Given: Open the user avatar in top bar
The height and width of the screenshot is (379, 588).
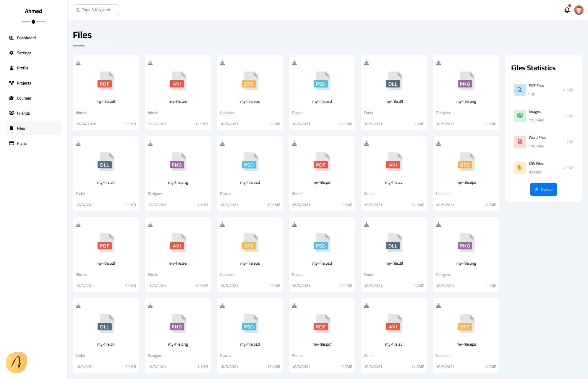Looking at the screenshot, I should tap(579, 10).
